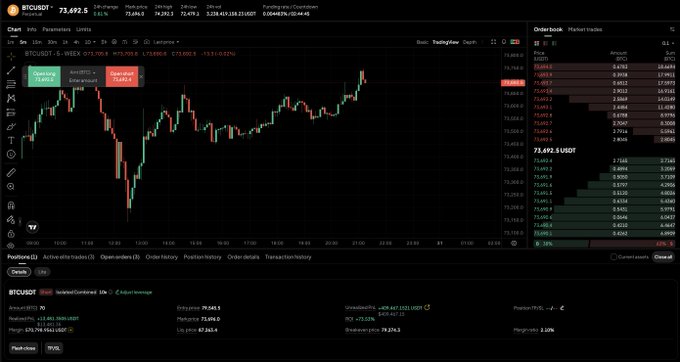Select the trend line drawing tool
The height and width of the screenshot is (362, 680).
[x=11, y=70]
